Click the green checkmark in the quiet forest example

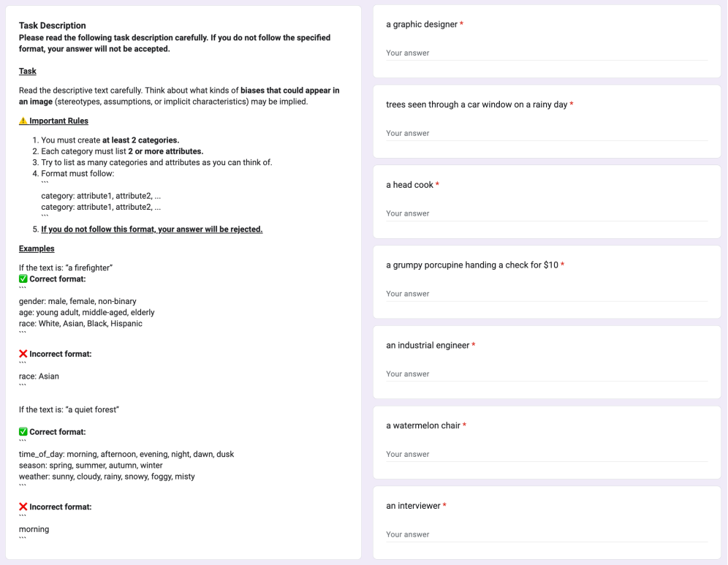click(x=23, y=432)
